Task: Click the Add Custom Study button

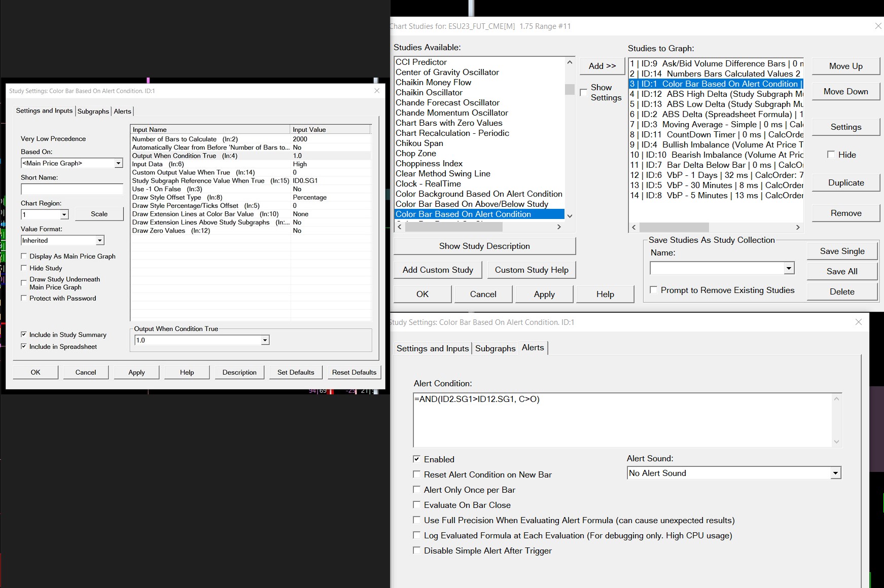Action: pos(438,270)
